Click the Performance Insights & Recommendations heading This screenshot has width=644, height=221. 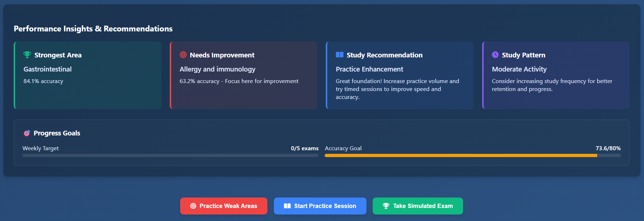tap(93, 29)
